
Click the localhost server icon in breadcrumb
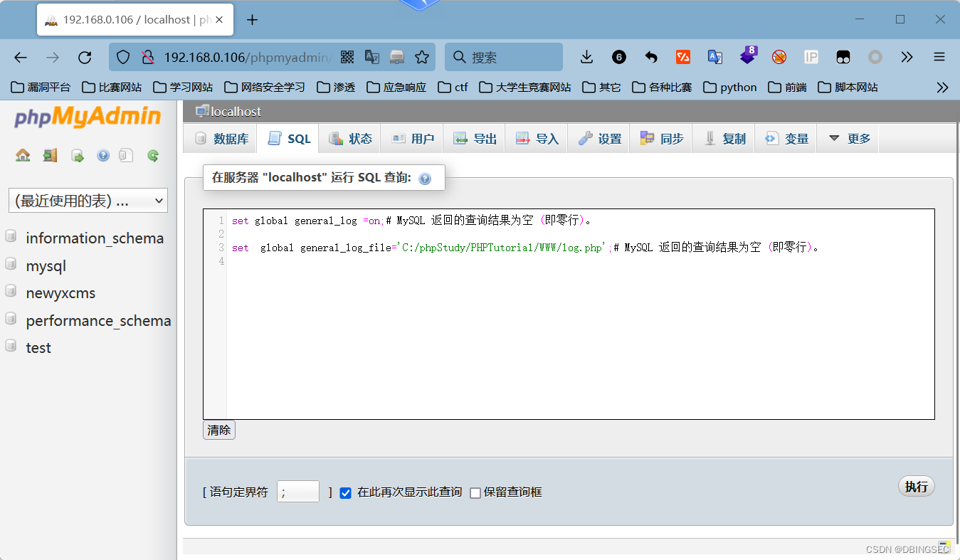202,111
